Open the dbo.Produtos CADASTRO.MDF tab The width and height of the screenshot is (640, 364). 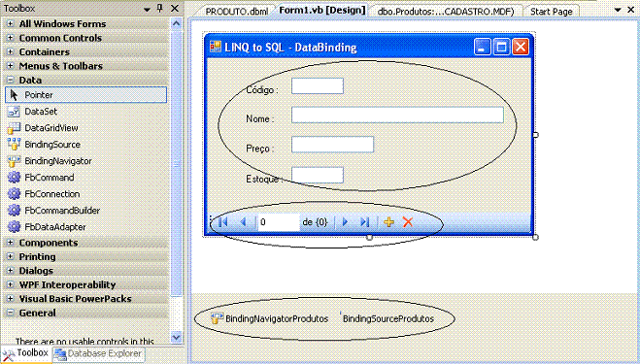446,12
